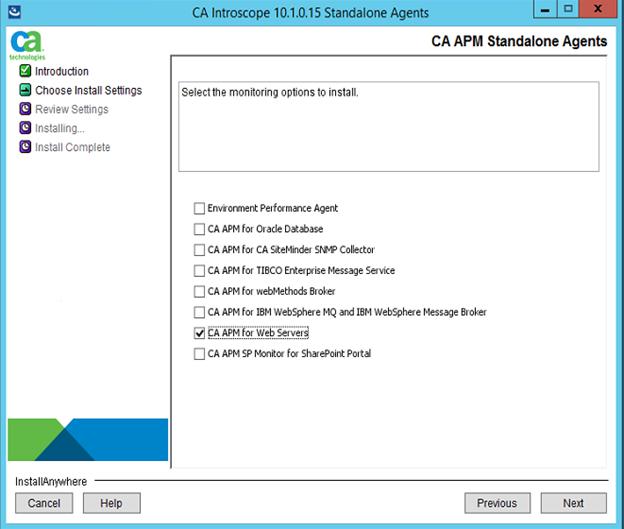Proceed with the Next button
Screen dimensions: 624x529
573,503
